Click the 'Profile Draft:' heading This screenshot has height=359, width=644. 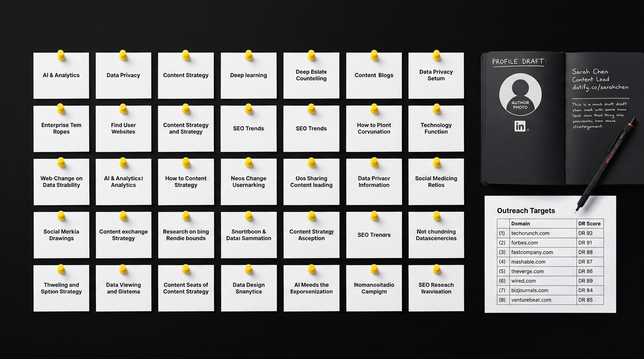tap(519, 61)
